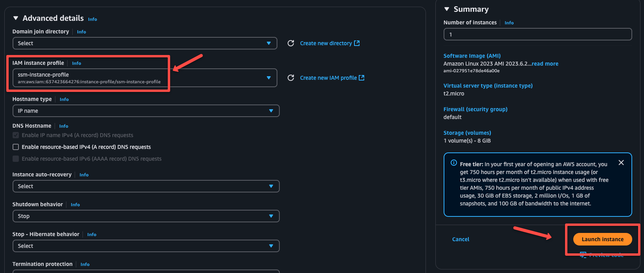Screen dimensions: 644x273
Task: Click the instance profile ARN text
Action: tap(89, 82)
